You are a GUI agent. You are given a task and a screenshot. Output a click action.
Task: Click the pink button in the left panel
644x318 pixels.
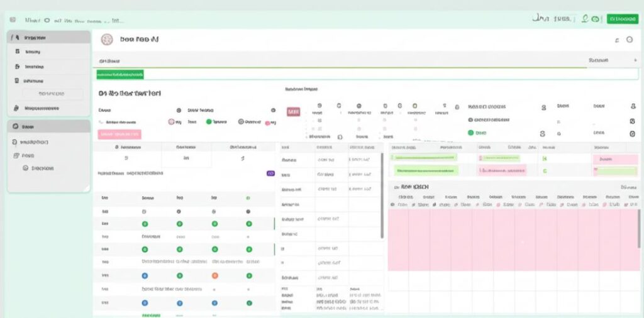click(x=119, y=134)
